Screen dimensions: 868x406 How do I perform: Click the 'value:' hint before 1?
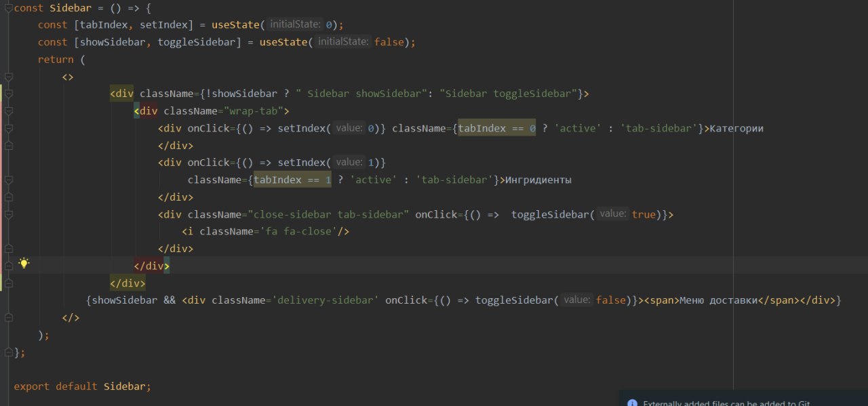[x=349, y=163]
